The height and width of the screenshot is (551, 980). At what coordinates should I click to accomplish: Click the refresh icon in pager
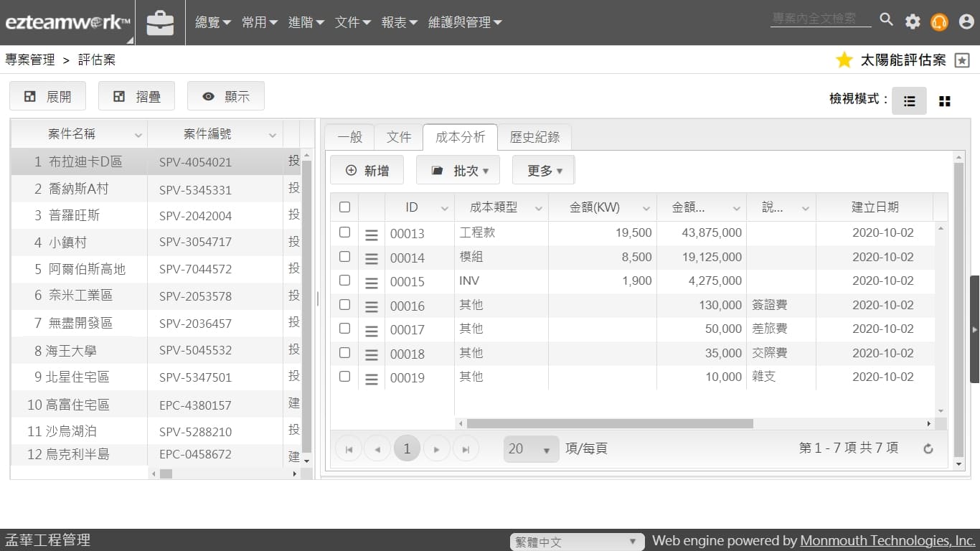coord(928,448)
